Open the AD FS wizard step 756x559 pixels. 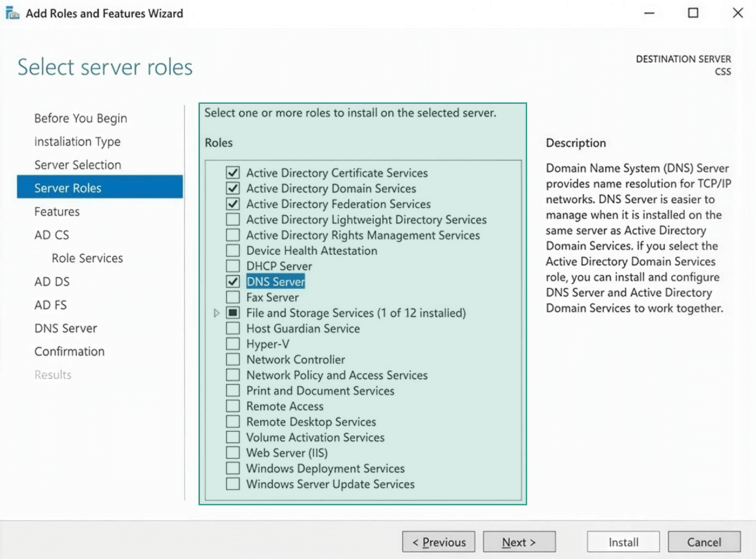(50, 305)
